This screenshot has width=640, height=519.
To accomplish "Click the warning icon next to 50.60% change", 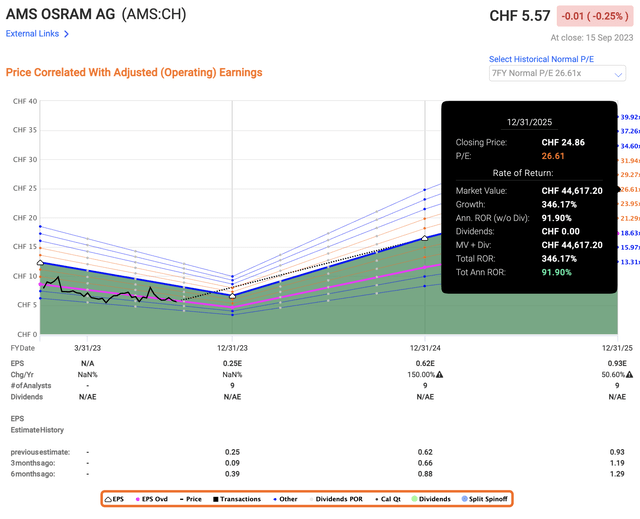I will pos(630,375).
